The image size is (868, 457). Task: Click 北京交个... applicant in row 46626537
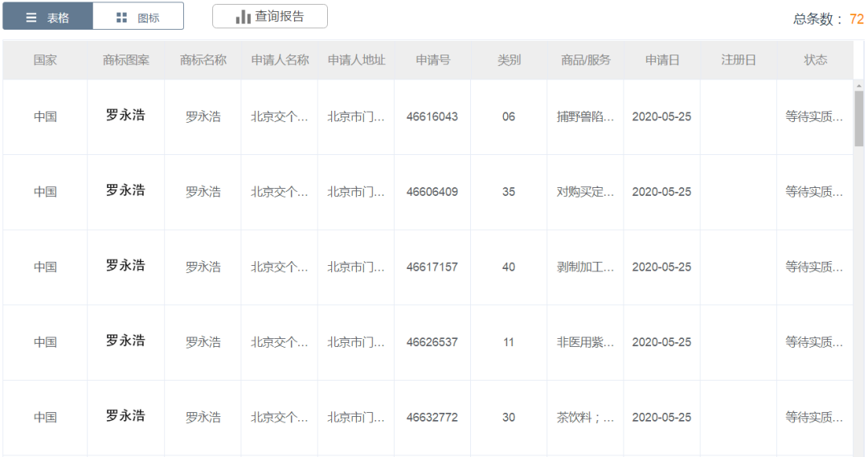tap(280, 342)
